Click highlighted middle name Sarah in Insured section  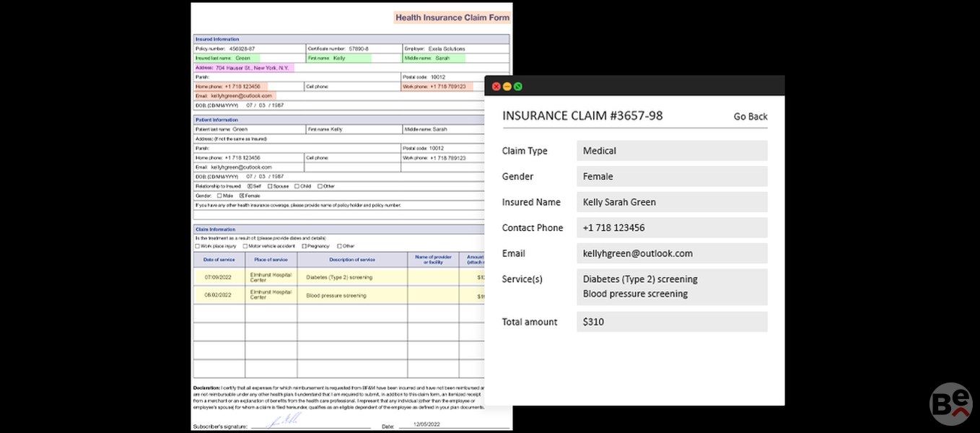click(x=434, y=58)
